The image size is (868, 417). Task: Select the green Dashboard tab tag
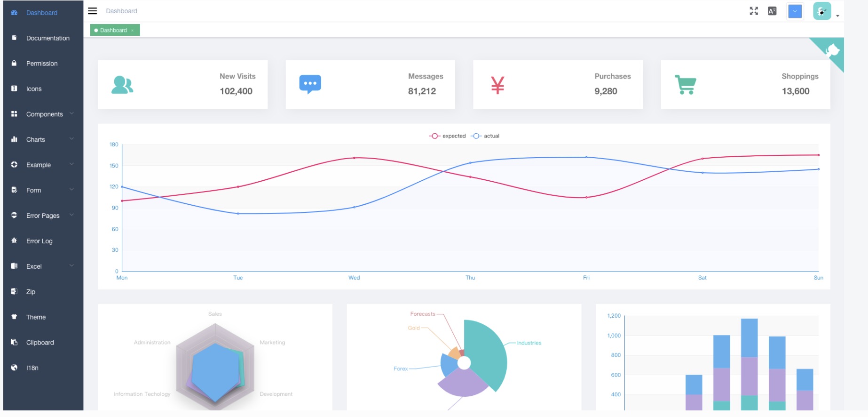point(115,30)
